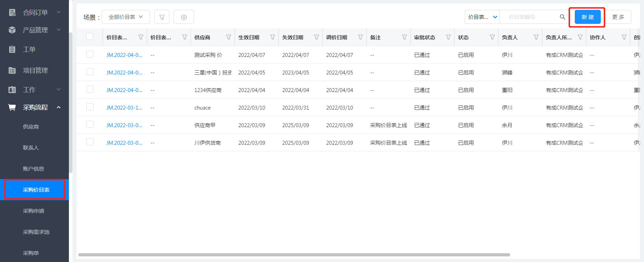Click the horizontal table scrollbar
This screenshot has height=262, width=644.
pos(294,255)
